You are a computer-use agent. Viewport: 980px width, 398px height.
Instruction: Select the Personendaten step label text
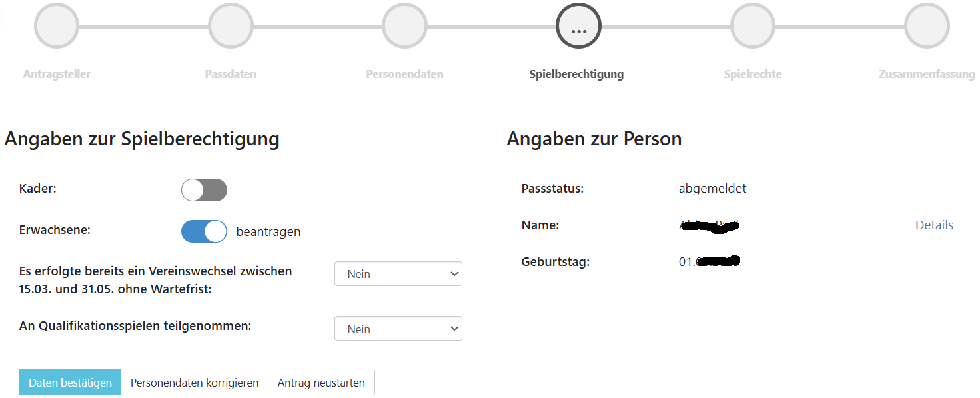(x=404, y=74)
